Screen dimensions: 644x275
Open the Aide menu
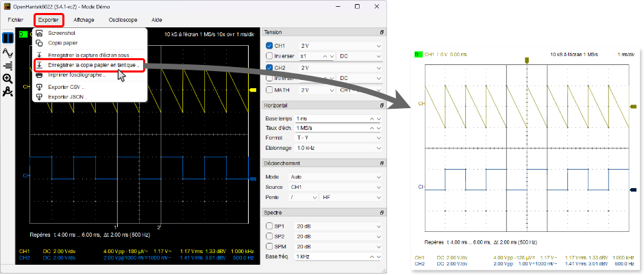(x=156, y=20)
